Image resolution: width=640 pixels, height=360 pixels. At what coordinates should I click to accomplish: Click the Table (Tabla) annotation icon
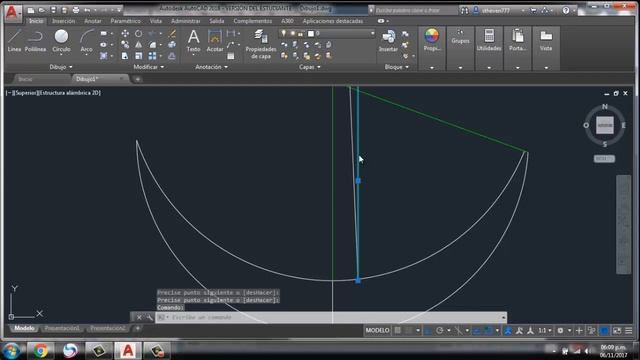[x=231, y=56]
